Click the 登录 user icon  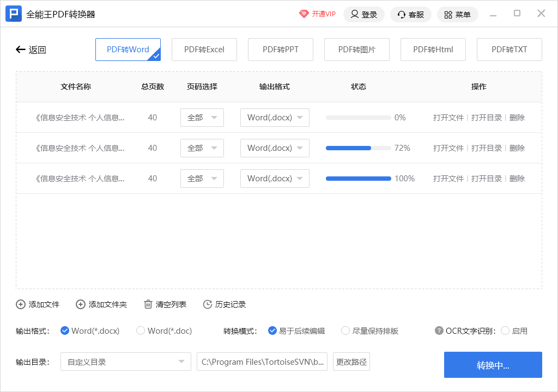[x=355, y=14]
